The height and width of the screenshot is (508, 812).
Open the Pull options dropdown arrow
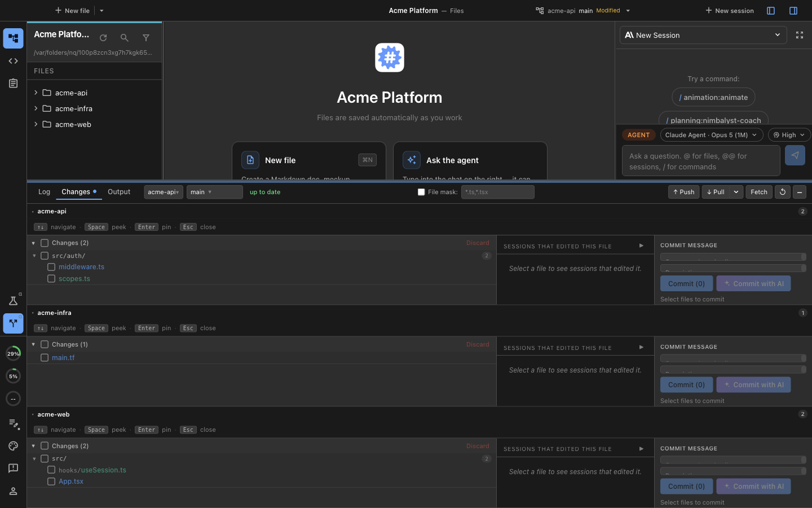click(736, 192)
